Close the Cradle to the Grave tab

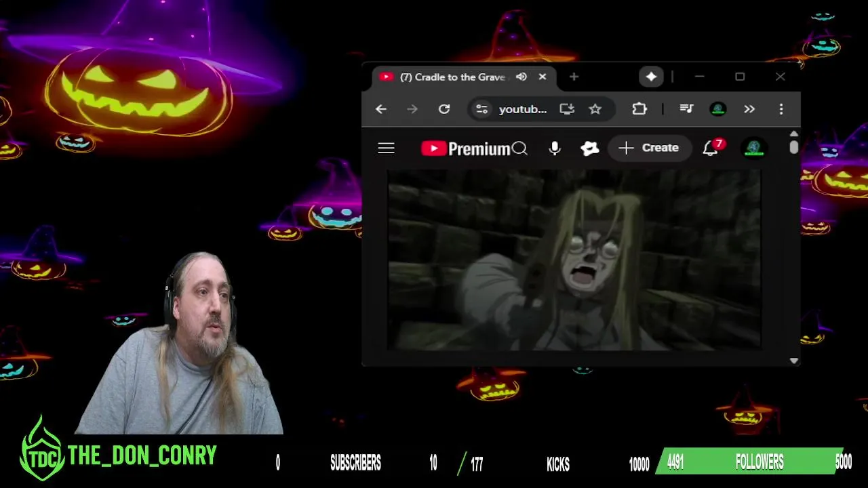tap(542, 77)
